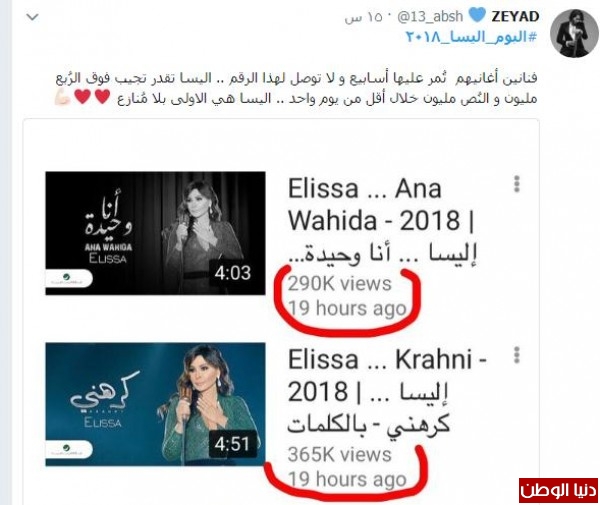Open ZEYAD's profile avatar picture
Screen dimensions: 600x505
pyautogui.click(x=574, y=34)
